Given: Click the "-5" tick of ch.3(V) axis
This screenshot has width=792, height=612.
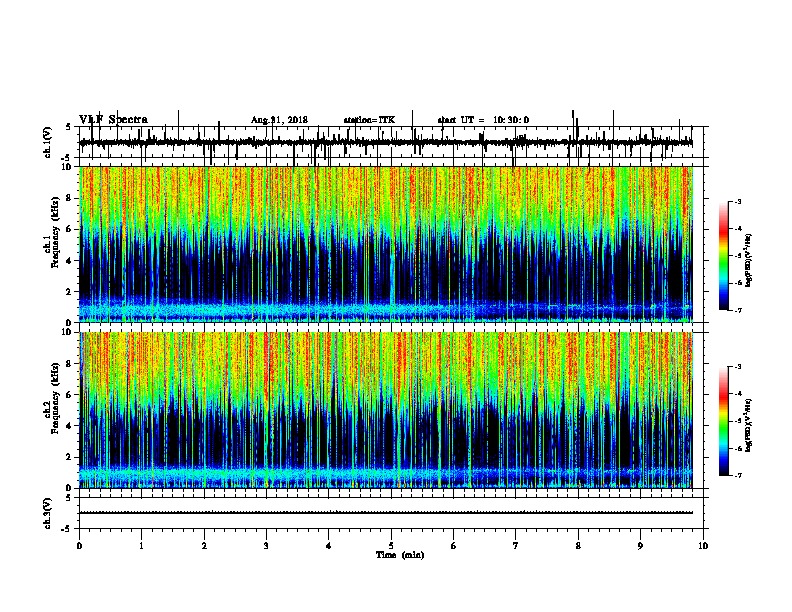Looking at the screenshot, I should [x=67, y=529].
